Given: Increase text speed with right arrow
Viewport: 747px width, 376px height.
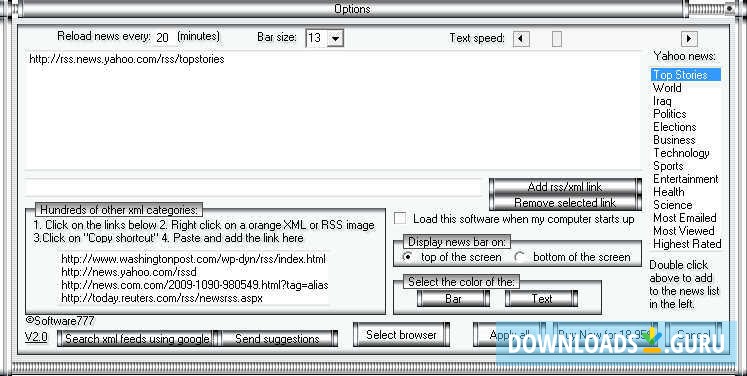Looking at the screenshot, I should pyautogui.click(x=689, y=39).
